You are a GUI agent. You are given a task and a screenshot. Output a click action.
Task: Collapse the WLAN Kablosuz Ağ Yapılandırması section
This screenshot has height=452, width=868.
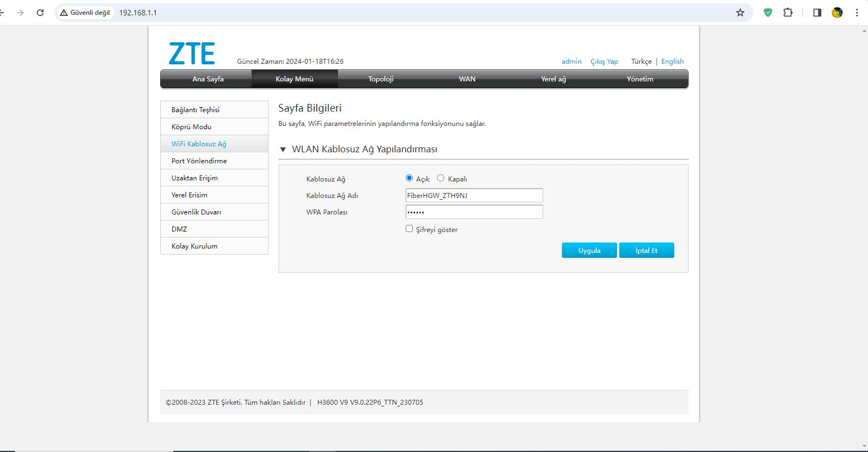click(283, 150)
